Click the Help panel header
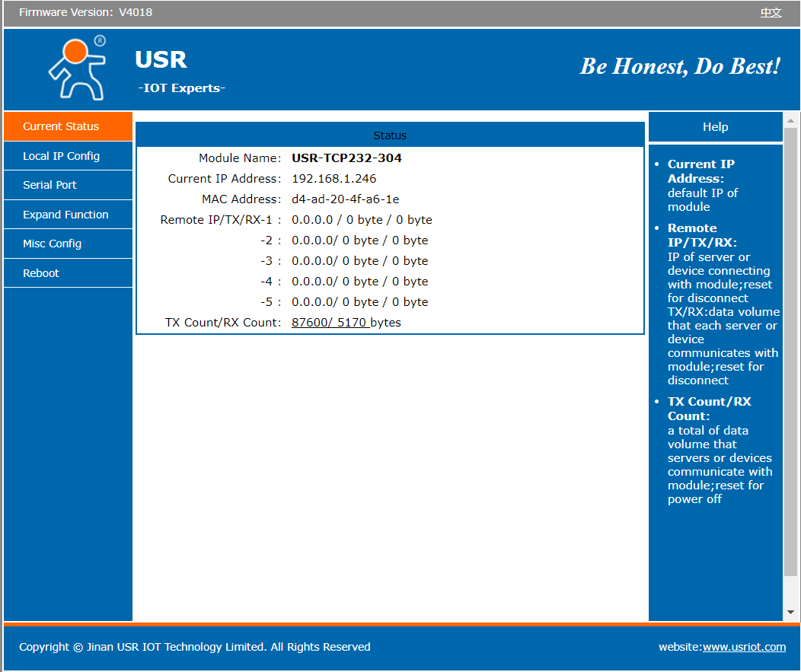The image size is (801, 672). (x=715, y=126)
